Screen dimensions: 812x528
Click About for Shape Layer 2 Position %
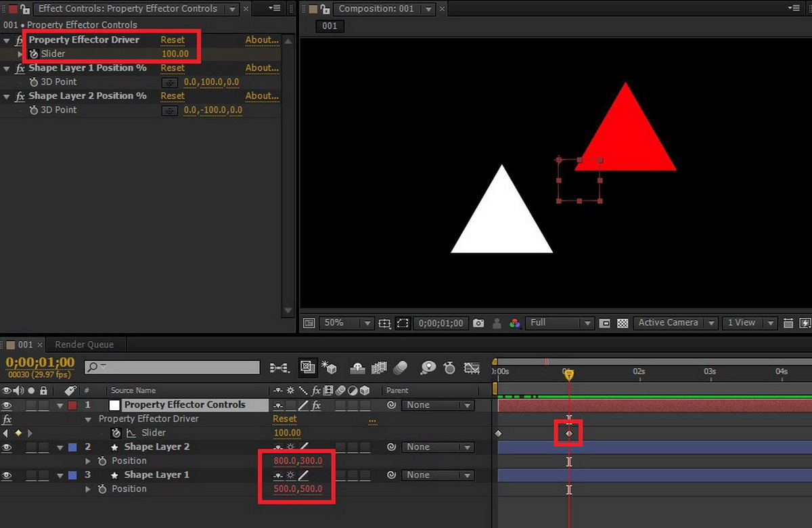262,96
